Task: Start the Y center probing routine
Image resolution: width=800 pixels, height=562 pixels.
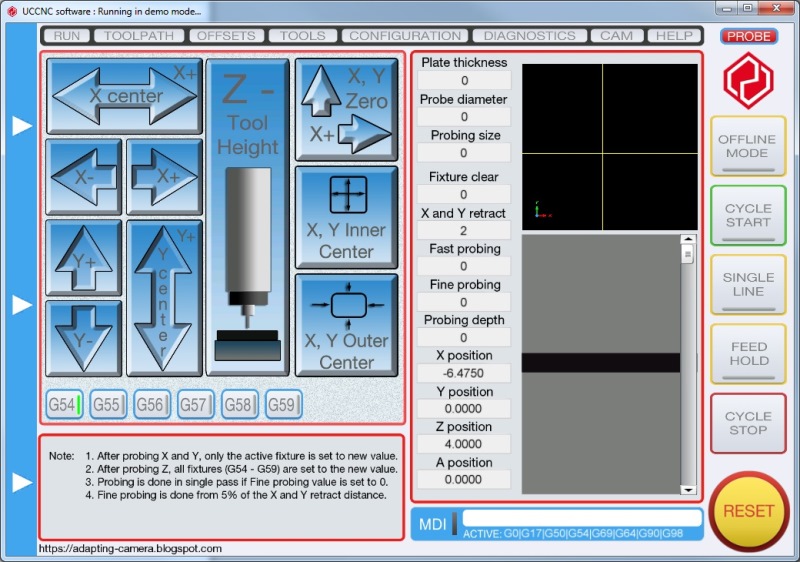Action: 164,298
